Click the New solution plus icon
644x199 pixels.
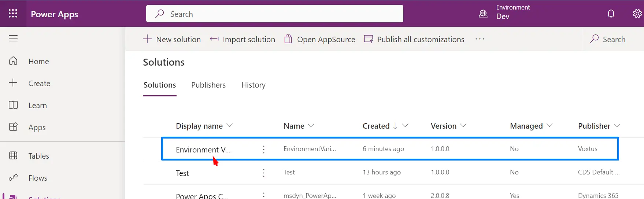click(147, 39)
